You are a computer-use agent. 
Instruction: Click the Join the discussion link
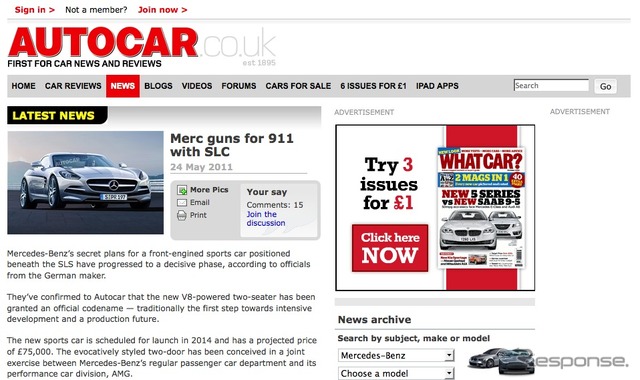(x=266, y=219)
